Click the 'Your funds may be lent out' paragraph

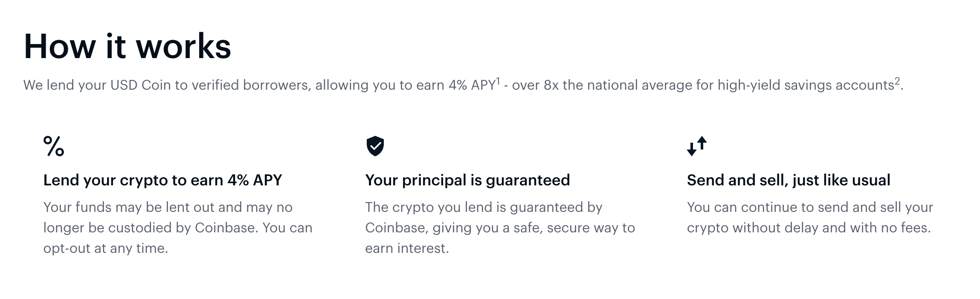pos(178,228)
